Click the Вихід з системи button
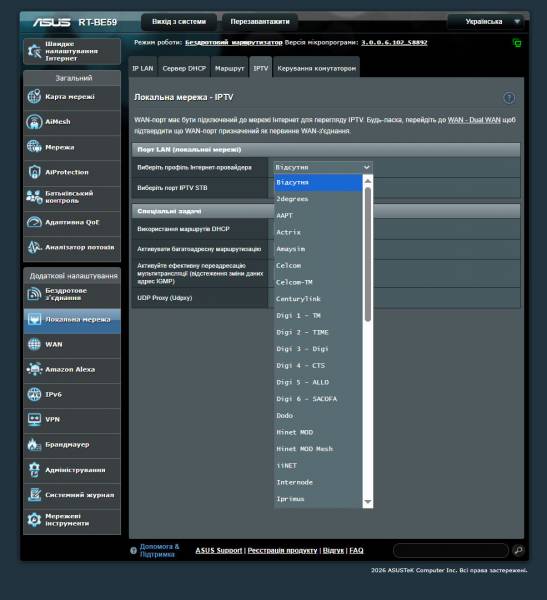 [179, 21]
